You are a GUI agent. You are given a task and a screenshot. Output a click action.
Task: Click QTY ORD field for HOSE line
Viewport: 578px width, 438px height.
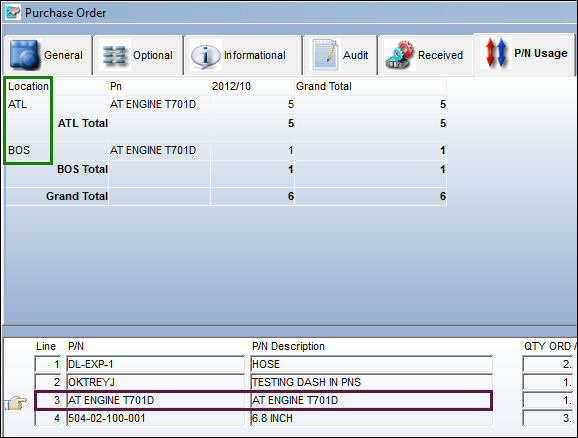click(548, 364)
